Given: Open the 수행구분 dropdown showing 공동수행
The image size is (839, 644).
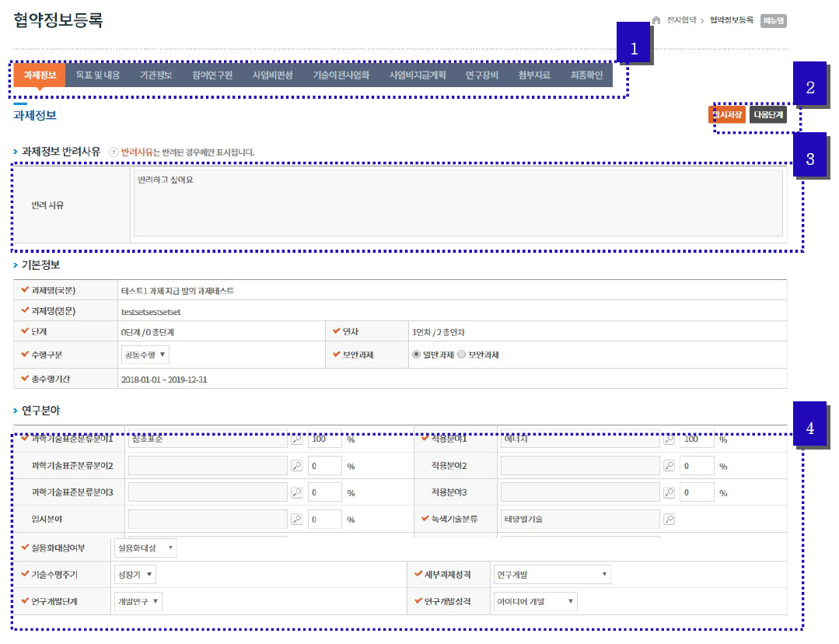Looking at the screenshot, I should [x=145, y=355].
